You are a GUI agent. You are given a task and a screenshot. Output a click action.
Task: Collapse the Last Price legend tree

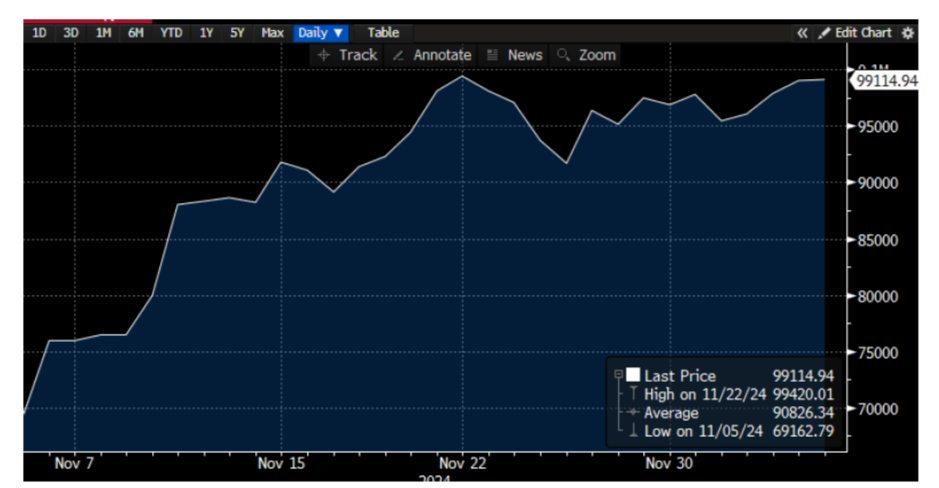point(619,375)
